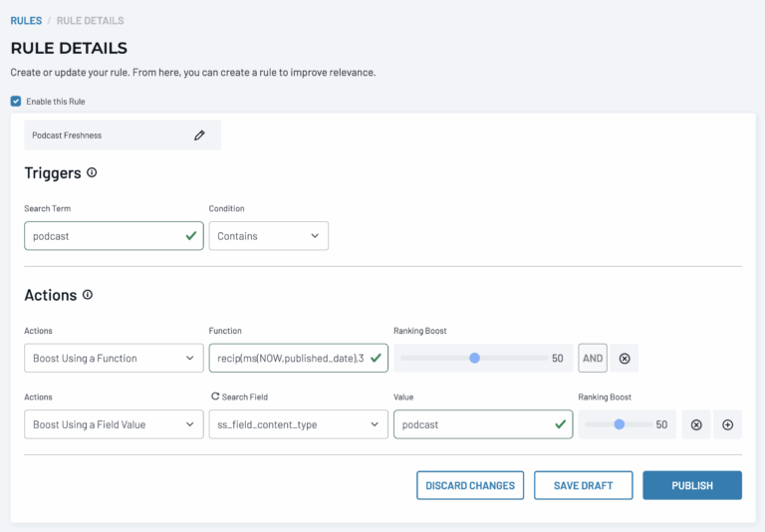Click the SAVE DRAFT button
The image size is (765, 532).
click(x=584, y=485)
